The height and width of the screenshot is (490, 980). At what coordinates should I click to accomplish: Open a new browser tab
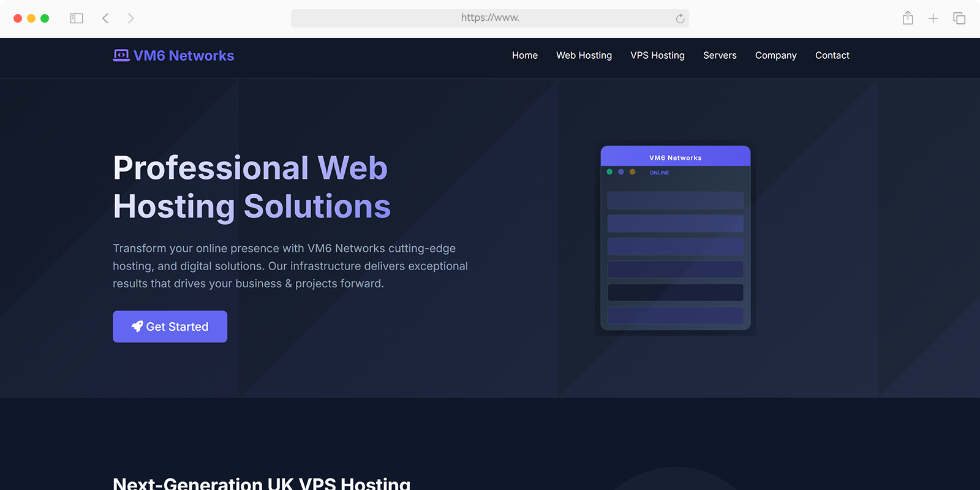[x=933, y=18]
